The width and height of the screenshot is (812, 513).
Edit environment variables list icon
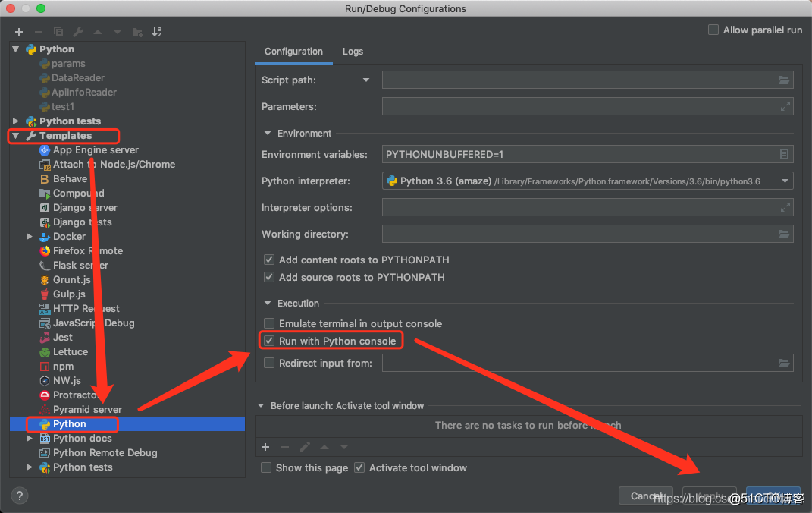click(x=784, y=154)
